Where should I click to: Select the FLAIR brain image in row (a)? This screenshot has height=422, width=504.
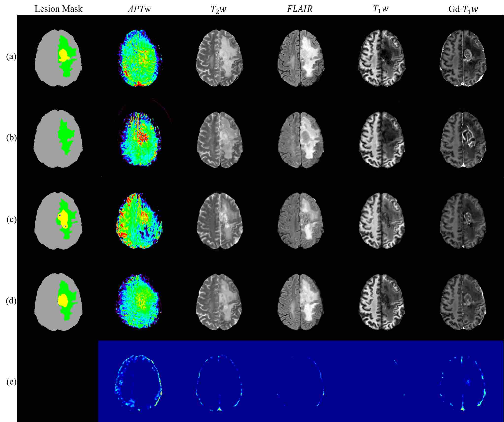point(301,58)
